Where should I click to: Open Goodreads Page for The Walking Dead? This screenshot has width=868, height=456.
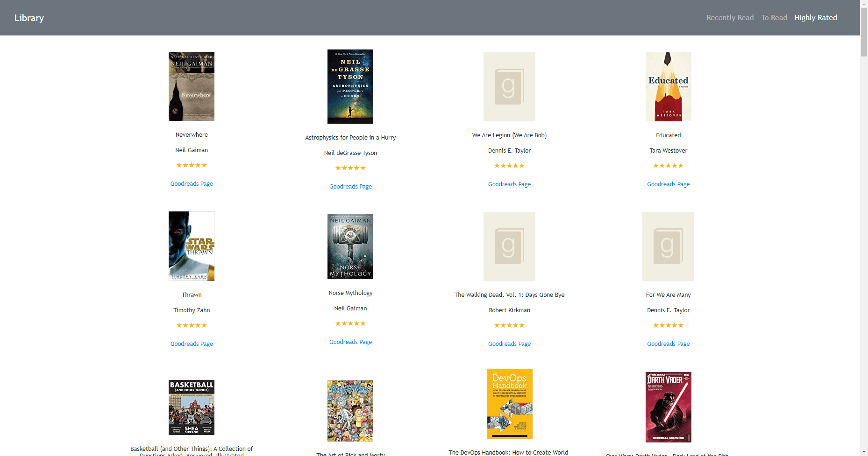[x=509, y=344]
